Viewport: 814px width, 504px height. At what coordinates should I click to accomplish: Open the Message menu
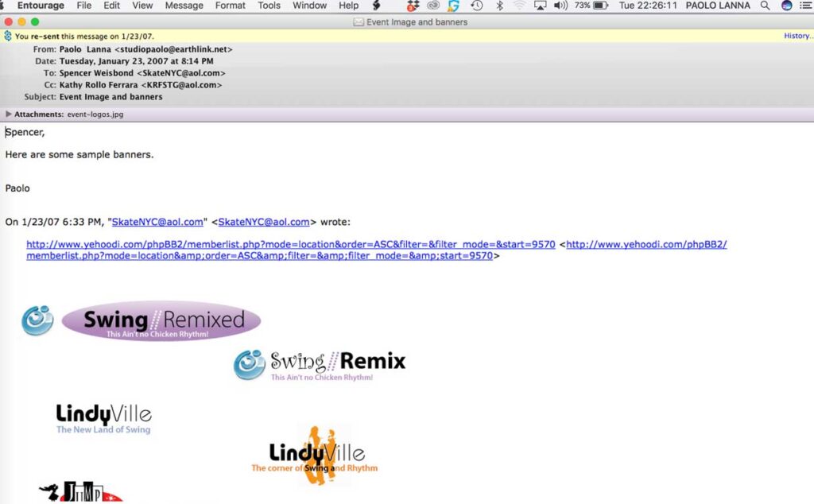point(184,6)
